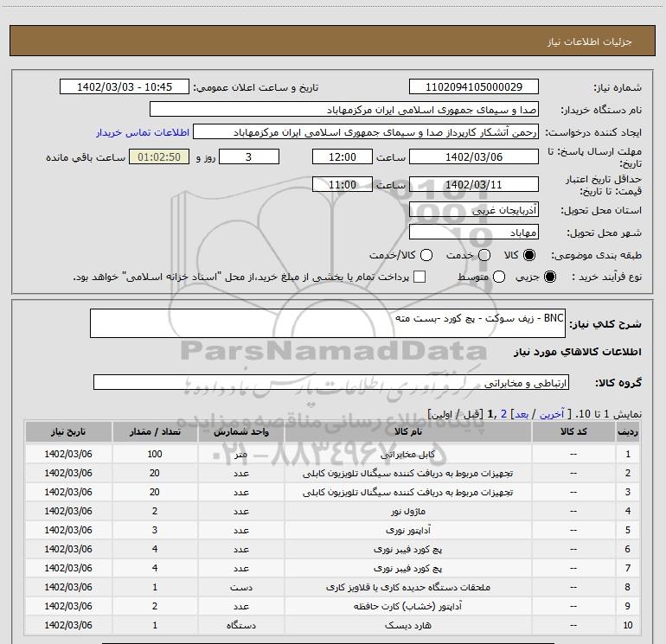The image size is (666, 644).
Task: Select the متوسط purchase type radio
Action: 499,277
